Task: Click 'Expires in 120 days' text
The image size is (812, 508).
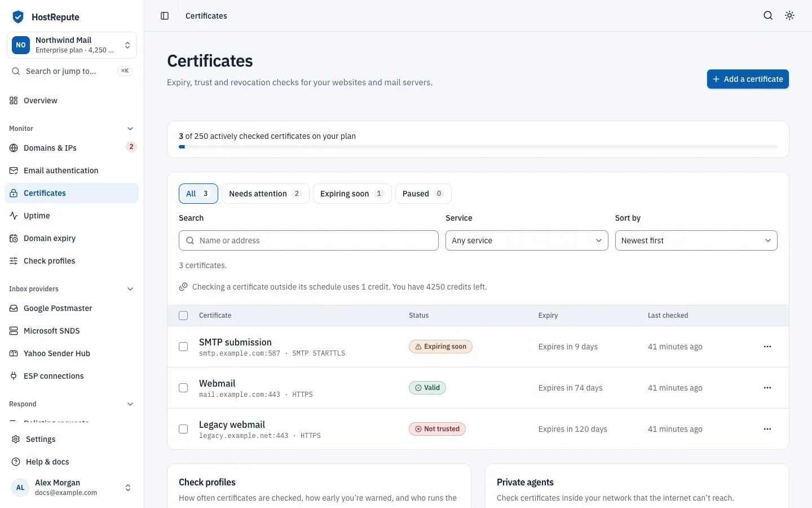Action: tap(572, 429)
